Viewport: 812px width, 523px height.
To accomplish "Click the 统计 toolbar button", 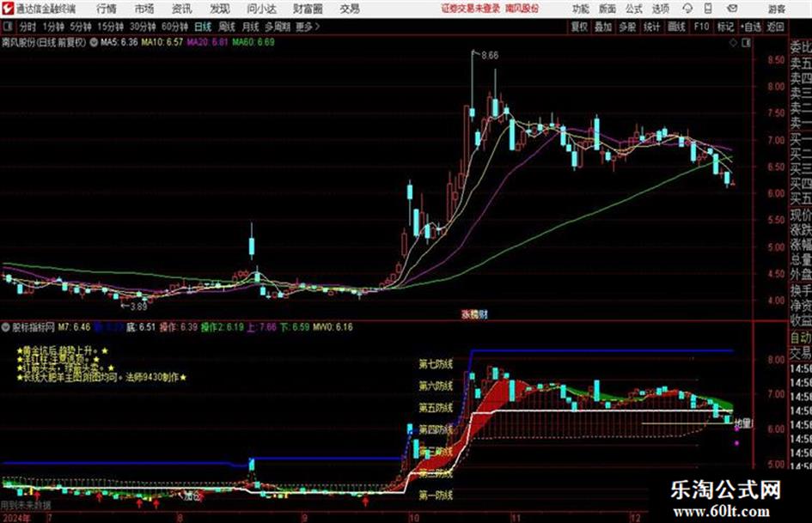I will [652, 27].
